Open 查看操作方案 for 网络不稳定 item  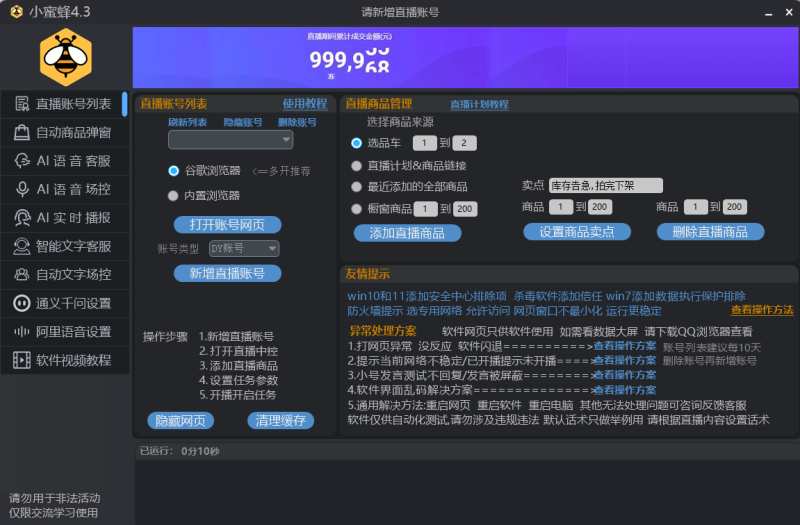tap(624, 360)
